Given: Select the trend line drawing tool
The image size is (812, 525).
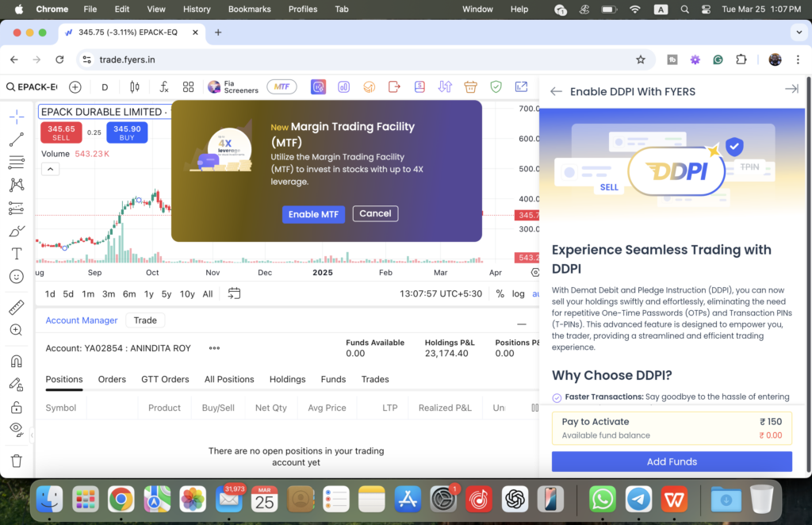Looking at the screenshot, I should tap(17, 140).
